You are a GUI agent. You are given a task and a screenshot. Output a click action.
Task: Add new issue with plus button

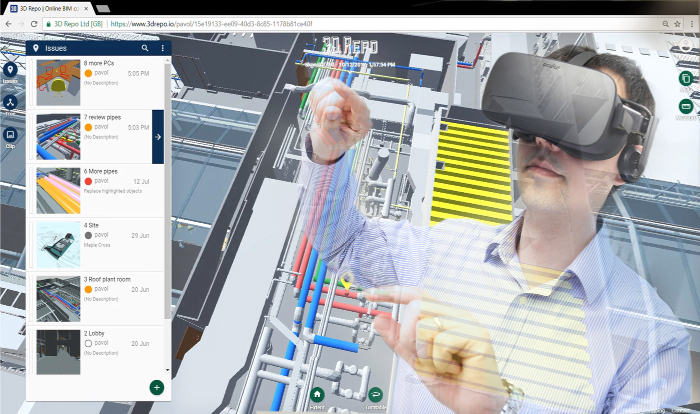pyautogui.click(x=156, y=387)
